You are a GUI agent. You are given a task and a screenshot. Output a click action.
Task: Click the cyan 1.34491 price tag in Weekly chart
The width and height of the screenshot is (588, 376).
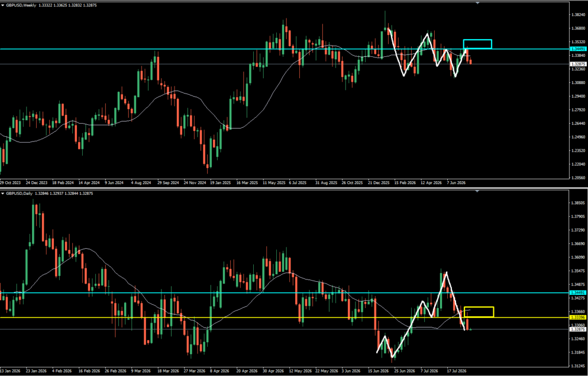(578, 49)
